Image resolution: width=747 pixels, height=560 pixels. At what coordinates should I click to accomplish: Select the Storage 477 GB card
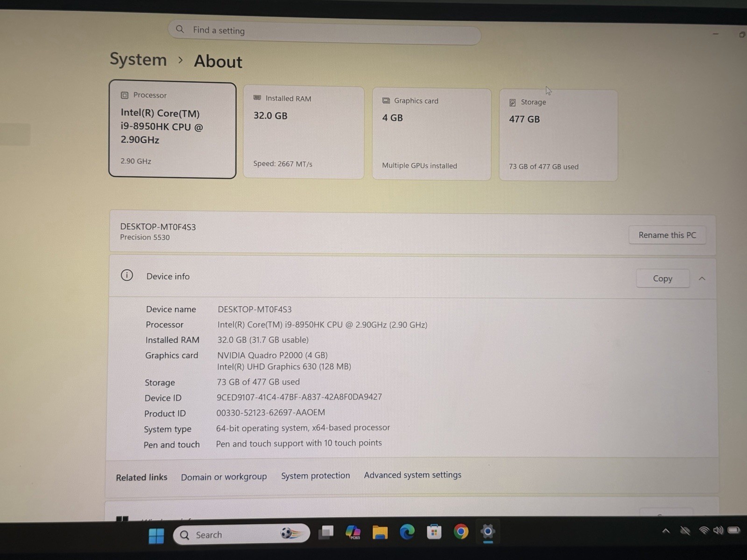pos(558,135)
